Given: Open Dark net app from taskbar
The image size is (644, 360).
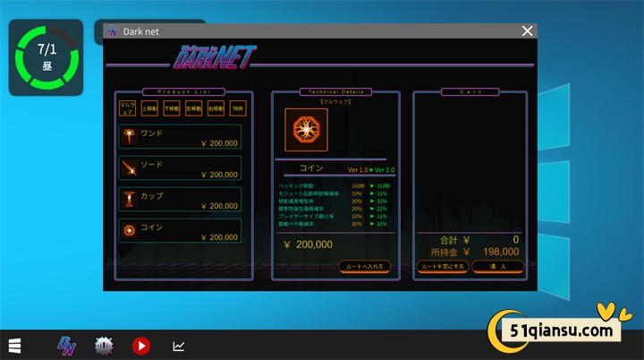Looking at the screenshot, I should [66, 346].
